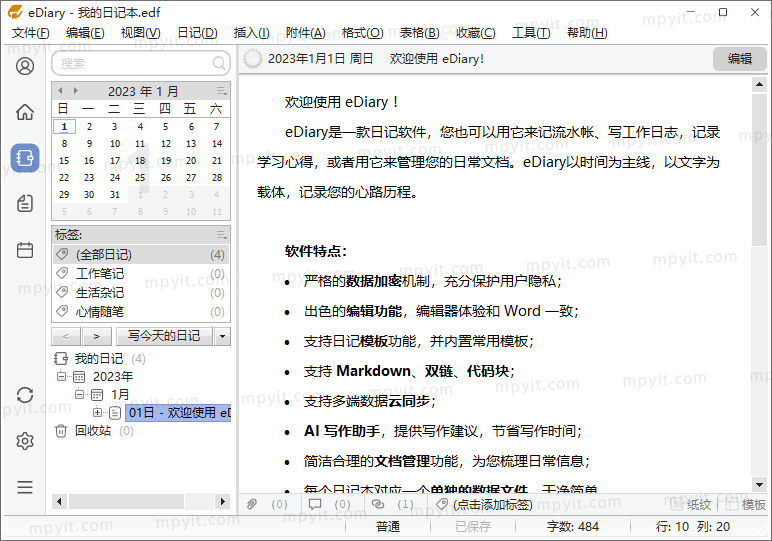Click the links chain icon at bottom

coord(378,504)
